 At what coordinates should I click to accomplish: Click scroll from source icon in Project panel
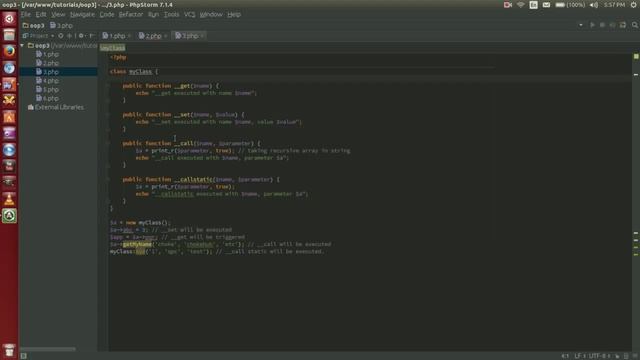point(61,36)
